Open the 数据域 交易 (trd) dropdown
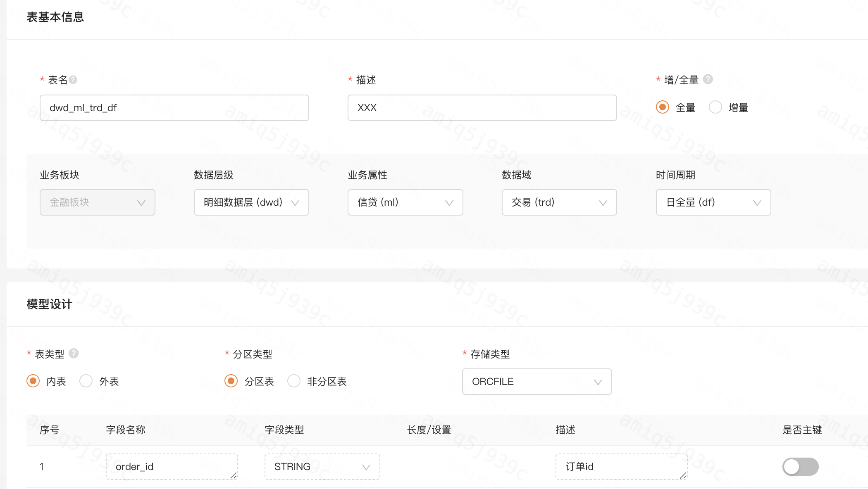This screenshot has height=489, width=868. point(559,202)
